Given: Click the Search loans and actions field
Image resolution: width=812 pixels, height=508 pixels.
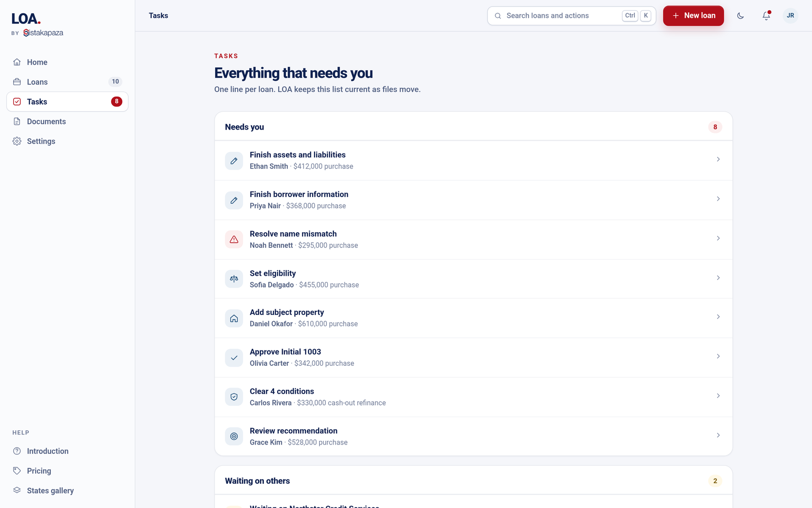Looking at the screenshot, I should 571,16.
